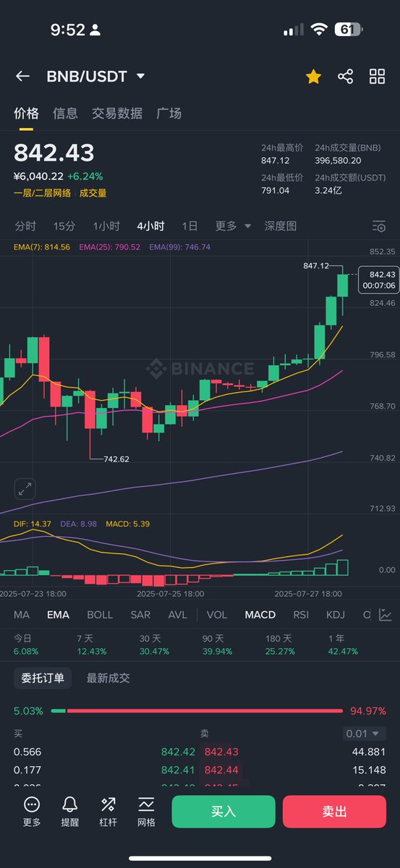This screenshot has height=868, width=400.
Task: Toggle the RSI sub-indicator
Action: 301,615
